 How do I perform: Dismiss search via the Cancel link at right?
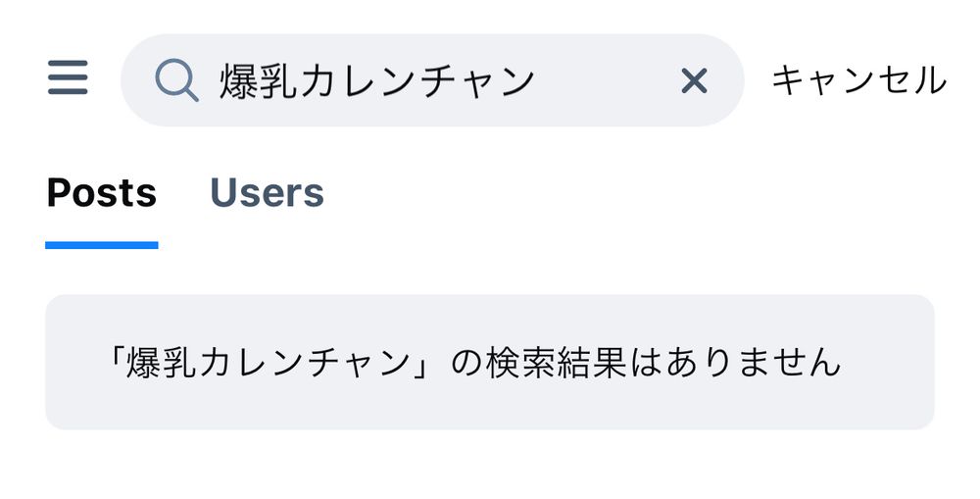click(858, 80)
